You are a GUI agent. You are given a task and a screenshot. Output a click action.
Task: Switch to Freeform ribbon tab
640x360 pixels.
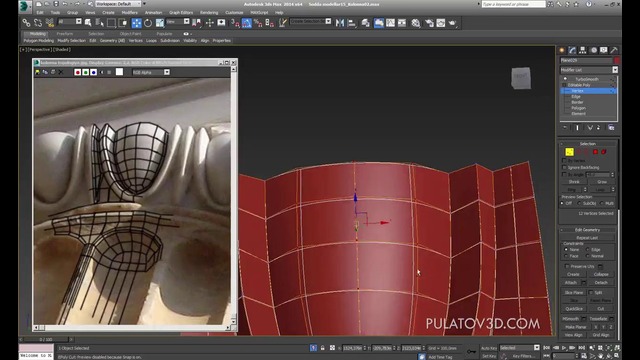64,34
